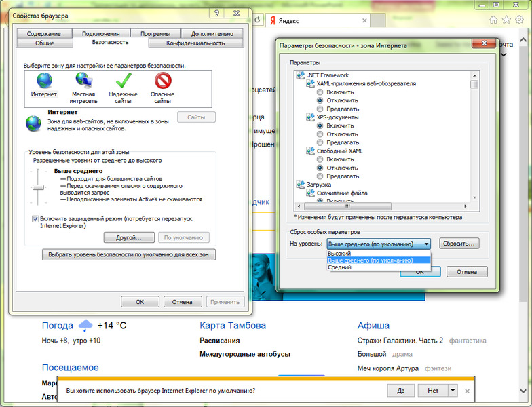Click the XPS-документы node icon
The image size is (532, 407).
click(x=311, y=117)
